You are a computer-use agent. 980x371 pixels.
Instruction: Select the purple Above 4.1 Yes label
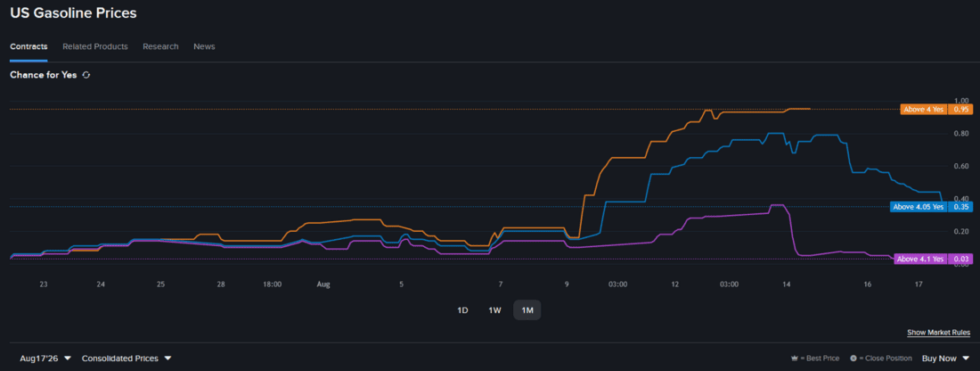point(920,259)
